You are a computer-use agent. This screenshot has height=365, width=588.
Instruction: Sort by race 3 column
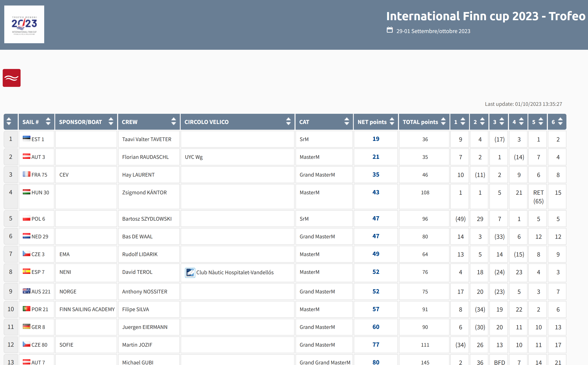pos(502,121)
